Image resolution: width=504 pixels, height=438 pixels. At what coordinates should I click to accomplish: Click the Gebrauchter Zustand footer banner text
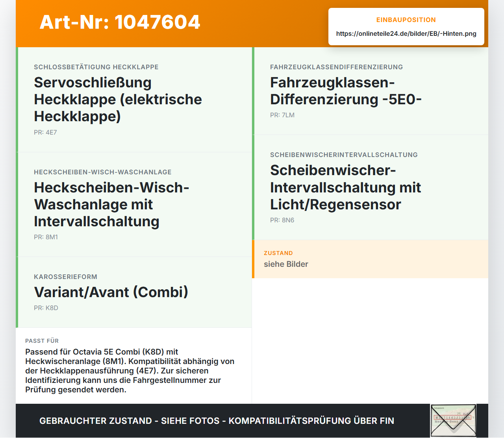[x=217, y=421]
